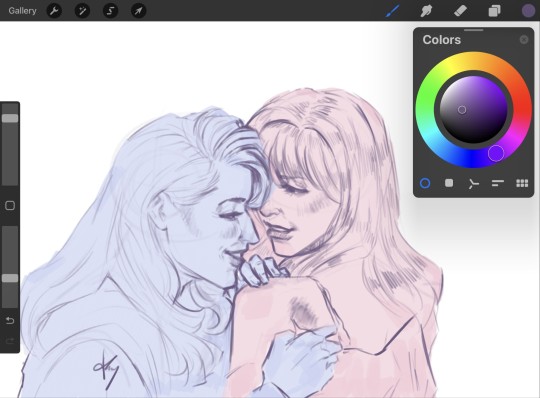Tap the square modifier button on sidebar

(10, 206)
